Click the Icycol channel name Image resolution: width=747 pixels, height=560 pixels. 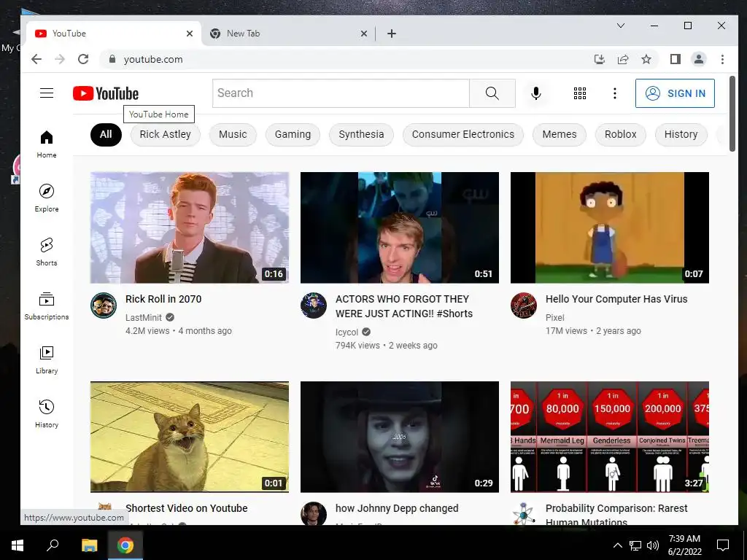tap(347, 332)
